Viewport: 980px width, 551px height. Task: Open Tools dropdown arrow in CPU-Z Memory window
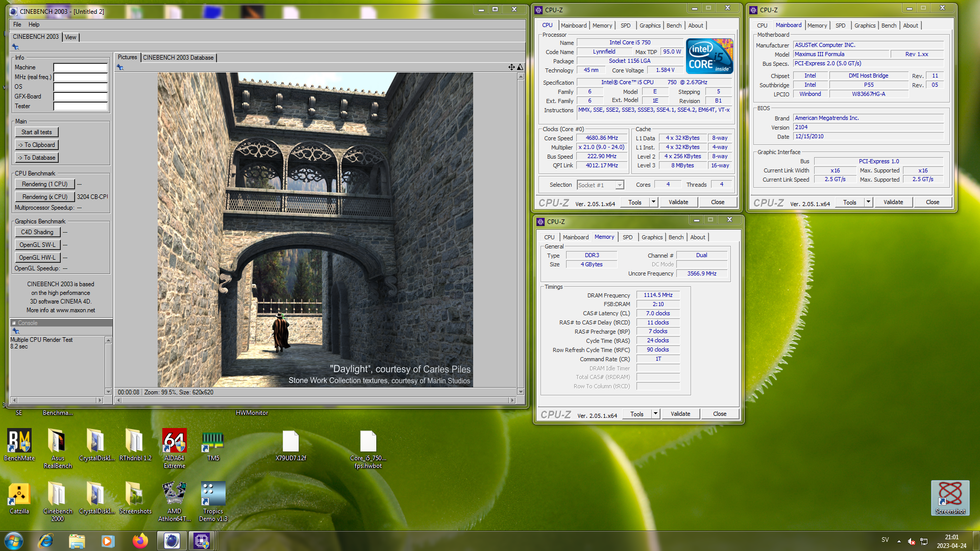click(655, 414)
